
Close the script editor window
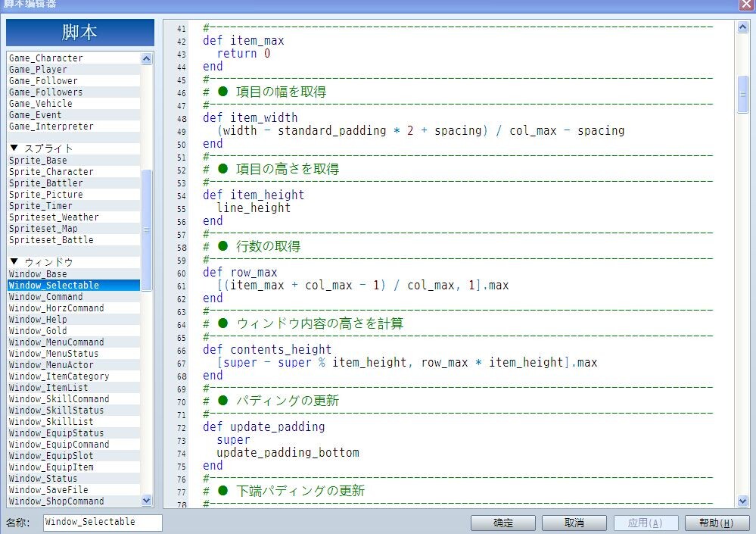[x=746, y=5]
